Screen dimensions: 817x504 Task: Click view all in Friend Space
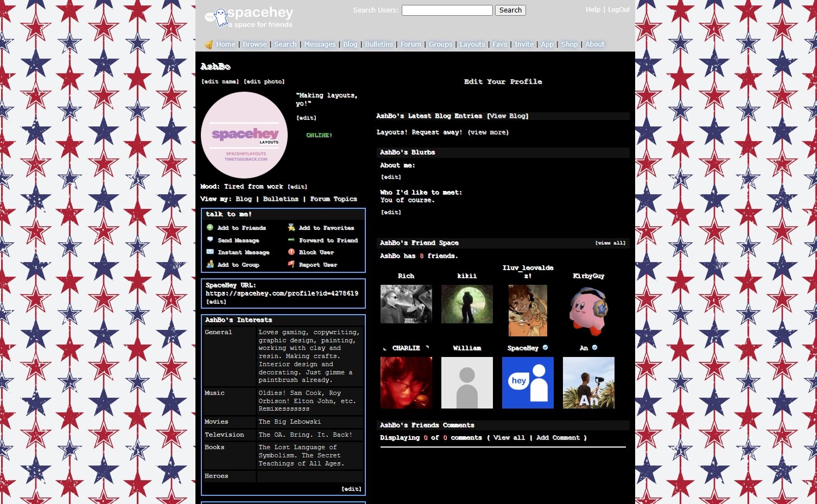[x=610, y=243]
